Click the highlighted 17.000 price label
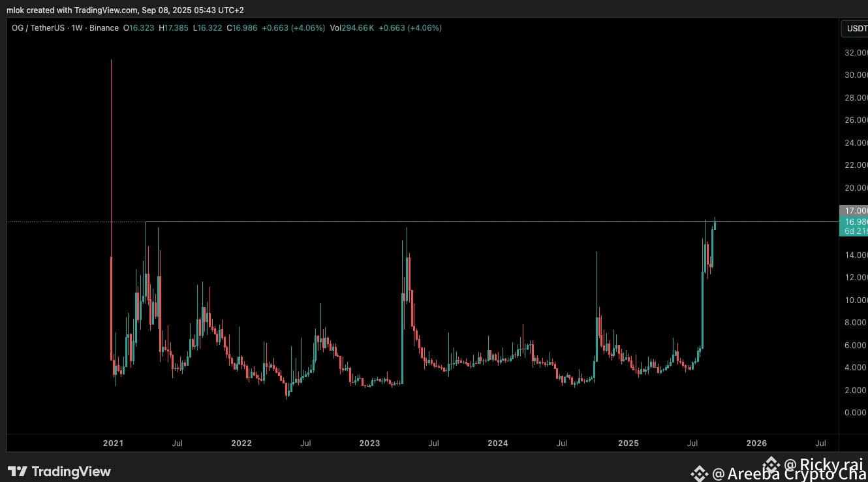Image resolution: width=868 pixels, height=482 pixels. [854, 211]
